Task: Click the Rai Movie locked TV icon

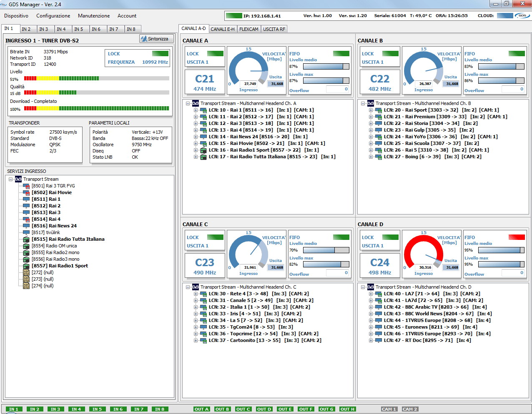Action: tap(26, 193)
